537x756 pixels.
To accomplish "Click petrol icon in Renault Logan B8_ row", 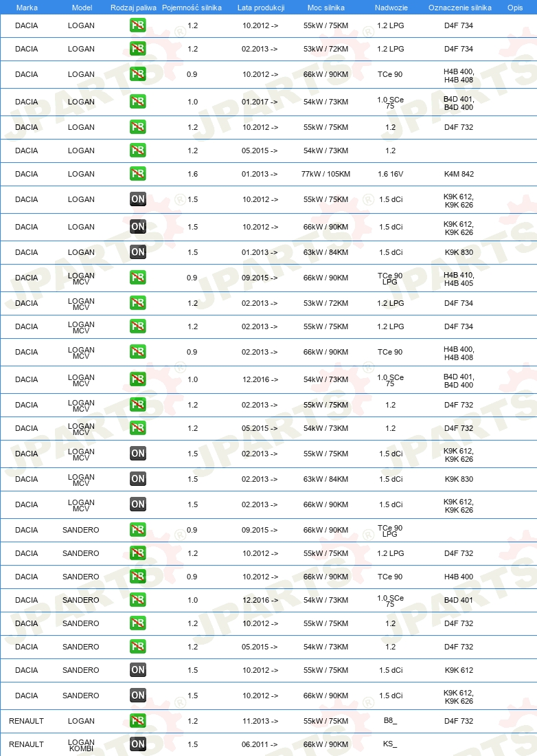I will click(138, 721).
